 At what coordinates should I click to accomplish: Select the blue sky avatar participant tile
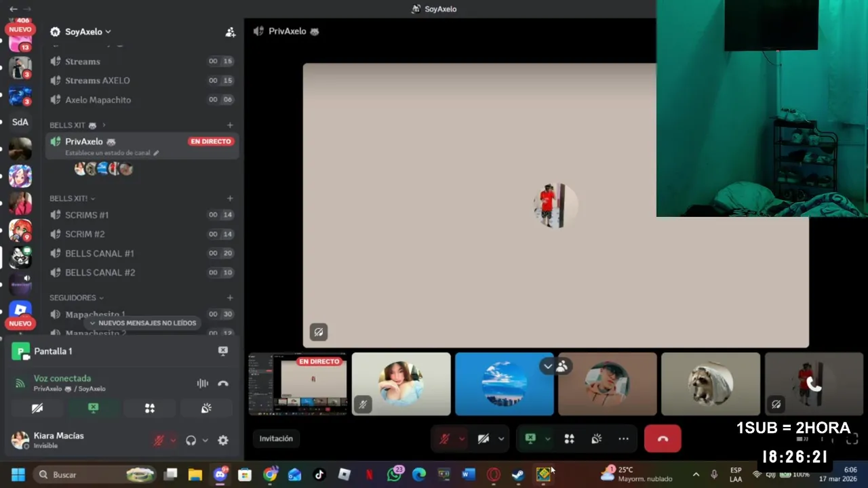pyautogui.click(x=504, y=384)
